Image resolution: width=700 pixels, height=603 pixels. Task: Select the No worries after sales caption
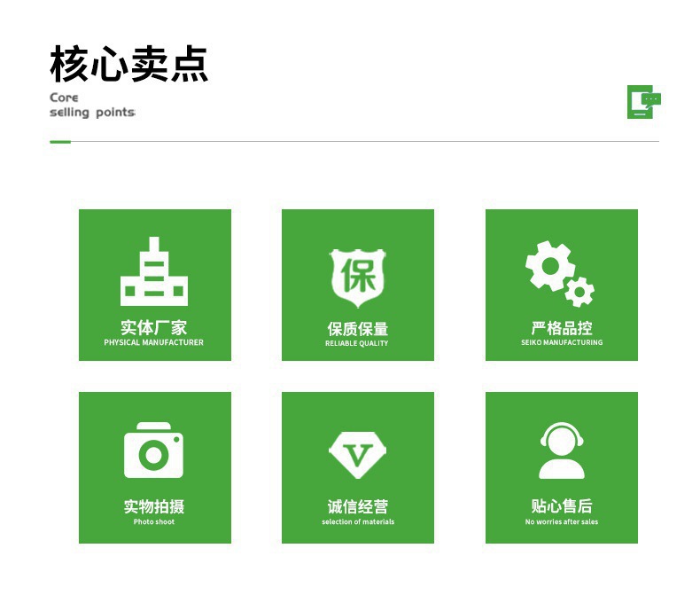(x=562, y=521)
